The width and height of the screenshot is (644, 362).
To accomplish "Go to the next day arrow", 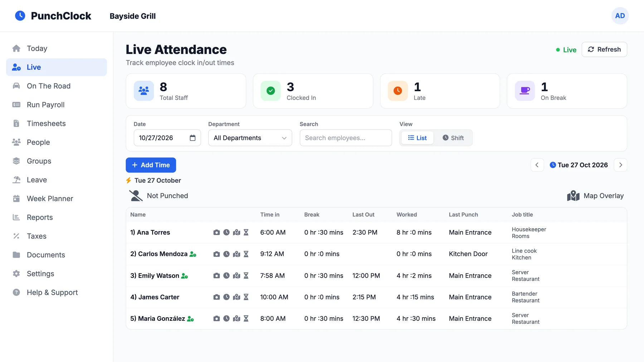I will (621, 165).
